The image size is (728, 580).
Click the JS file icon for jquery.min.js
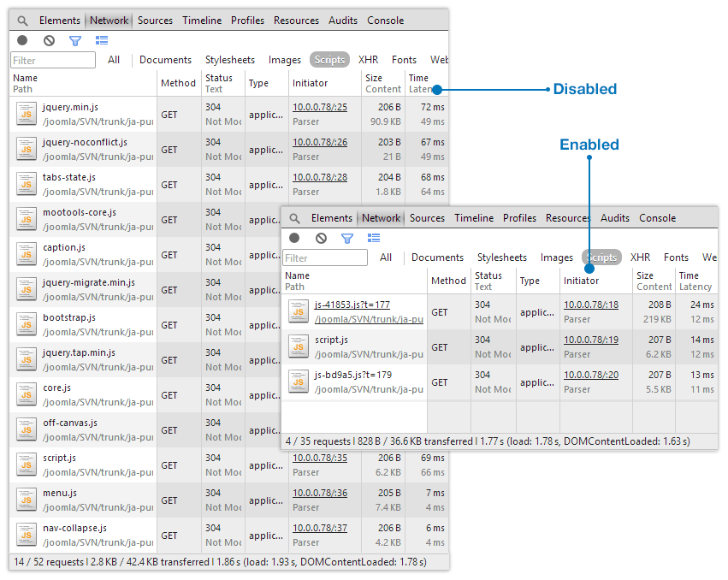pos(27,115)
